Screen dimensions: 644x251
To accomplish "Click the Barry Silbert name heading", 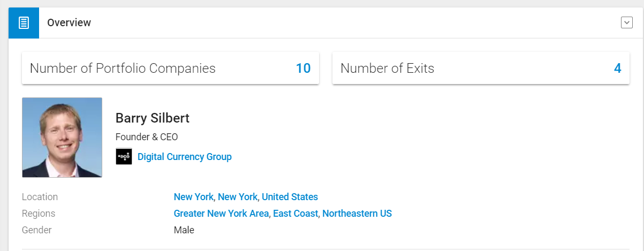I will click(x=153, y=118).
